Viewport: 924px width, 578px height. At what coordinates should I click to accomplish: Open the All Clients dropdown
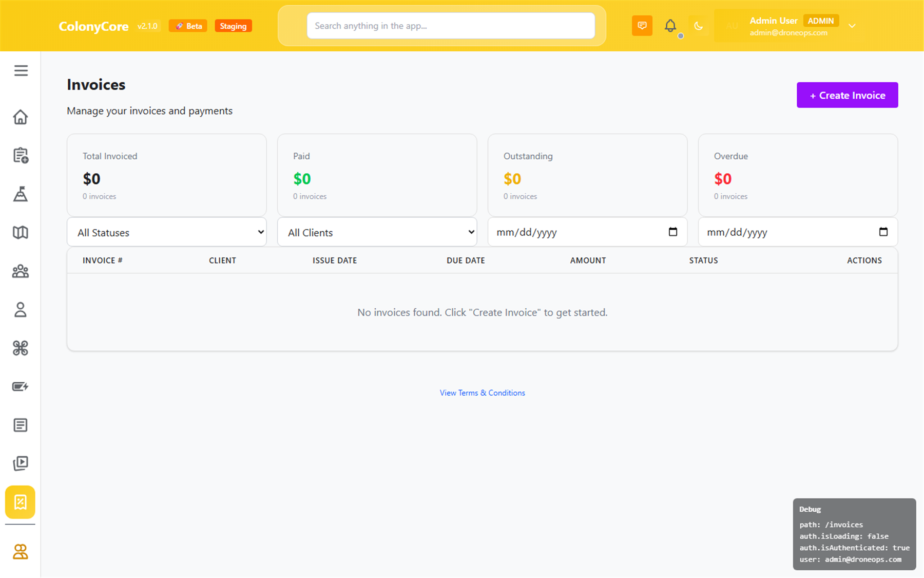[377, 232]
